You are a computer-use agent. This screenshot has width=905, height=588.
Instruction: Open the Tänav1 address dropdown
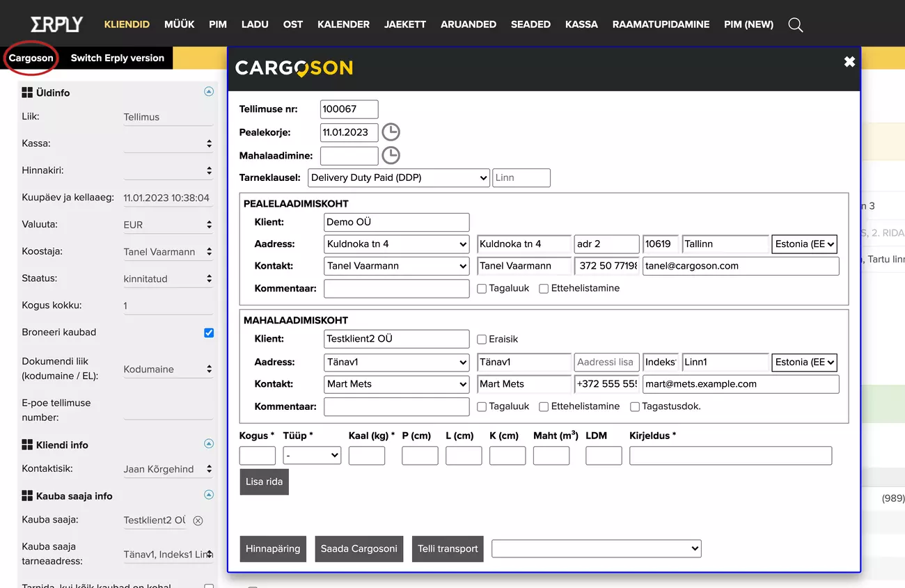coord(397,362)
